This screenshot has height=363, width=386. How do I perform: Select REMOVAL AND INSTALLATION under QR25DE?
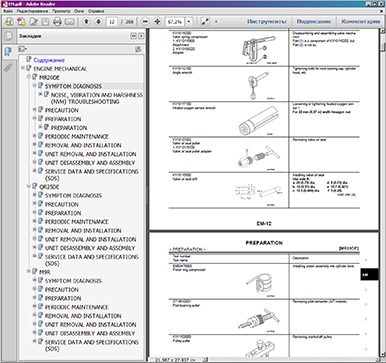pyautogui.click(x=83, y=231)
